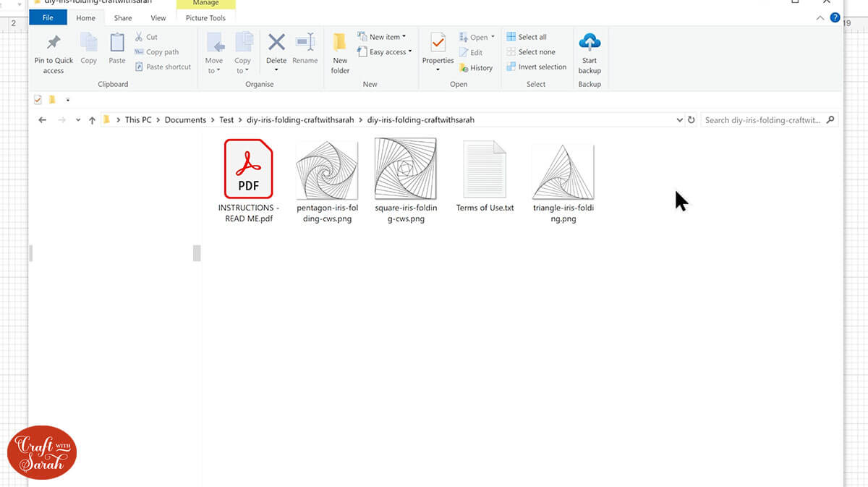
Task: Click Pin to Quick access icon
Action: click(x=54, y=43)
